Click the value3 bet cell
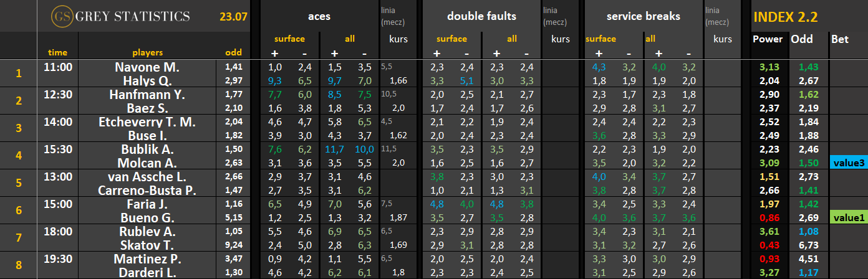Screen dimensions: 868x279 click(848, 163)
